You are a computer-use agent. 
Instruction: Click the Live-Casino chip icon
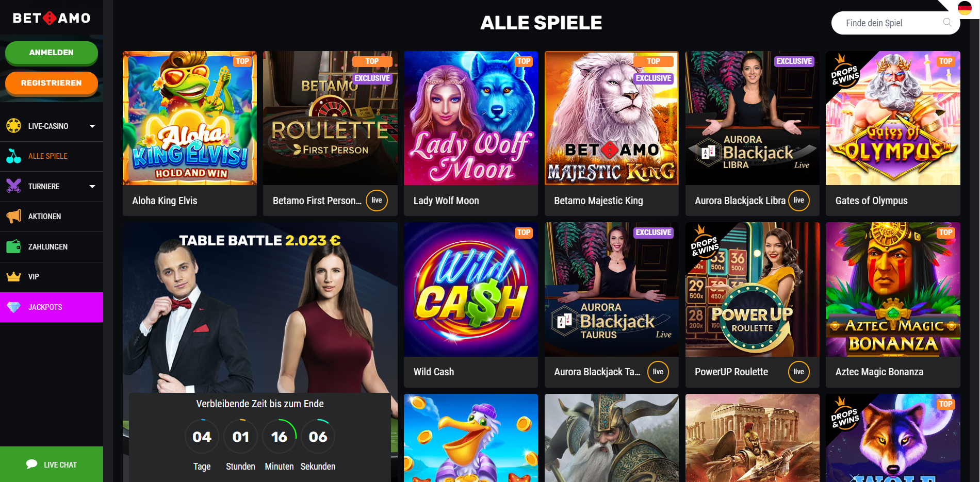[x=14, y=126]
